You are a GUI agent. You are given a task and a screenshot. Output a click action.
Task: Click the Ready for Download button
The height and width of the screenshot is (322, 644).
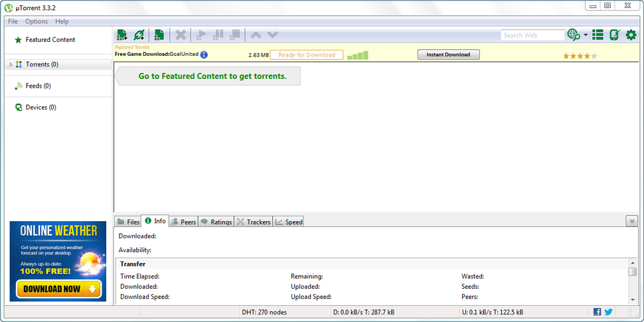coord(306,54)
